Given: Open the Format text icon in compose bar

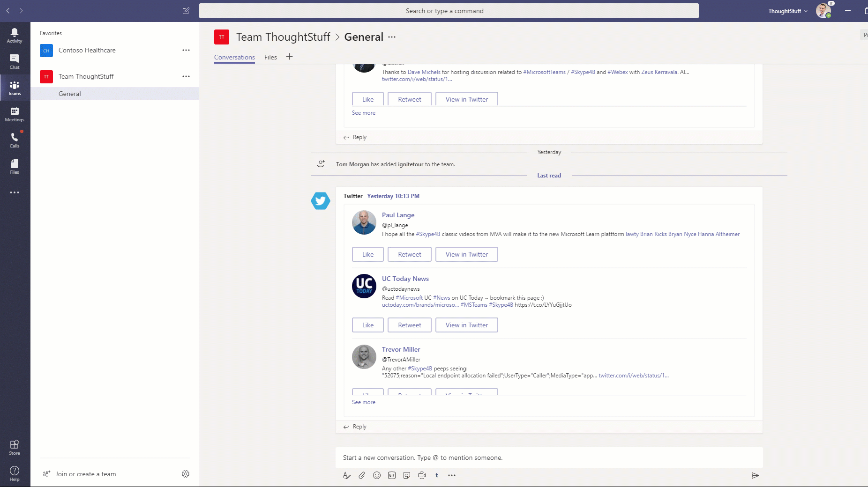Looking at the screenshot, I should tap(347, 475).
